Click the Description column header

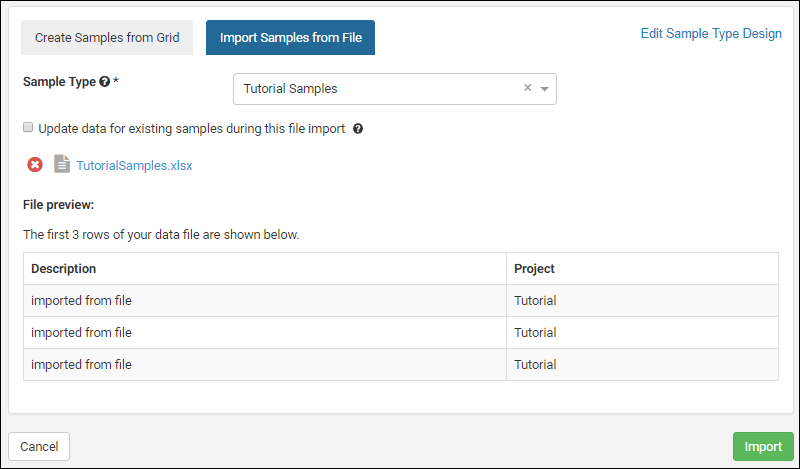pos(64,269)
